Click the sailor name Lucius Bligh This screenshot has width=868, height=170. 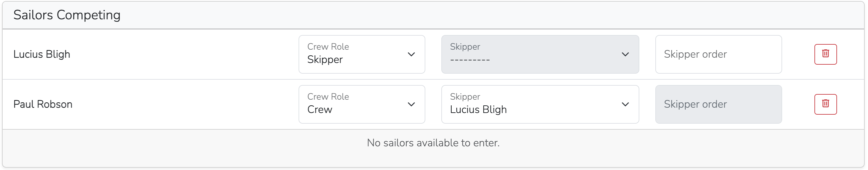pos(42,54)
